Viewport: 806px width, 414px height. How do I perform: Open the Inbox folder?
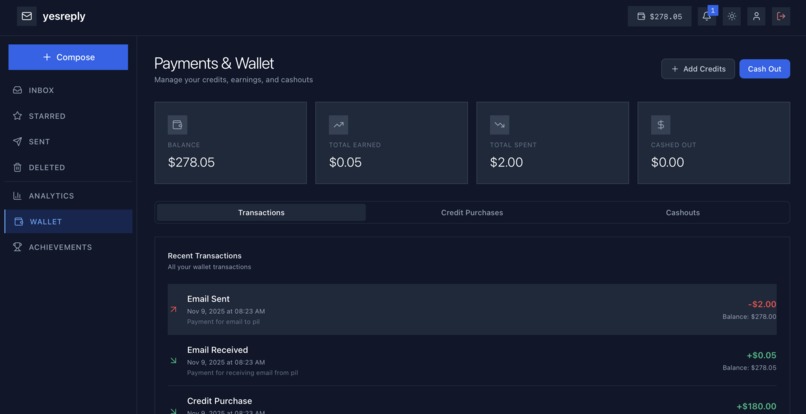pyautogui.click(x=68, y=91)
